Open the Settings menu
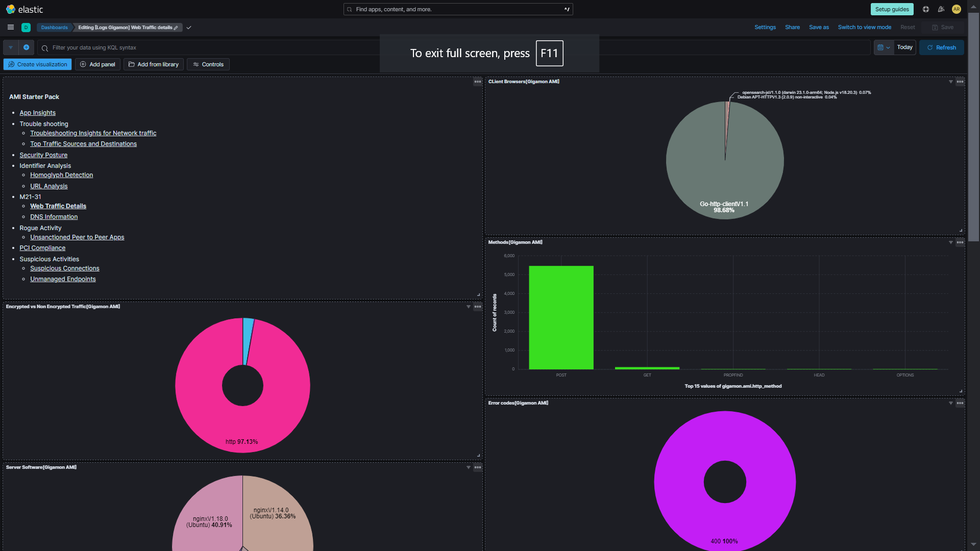The height and width of the screenshot is (551, 980). tap(765, 27)
